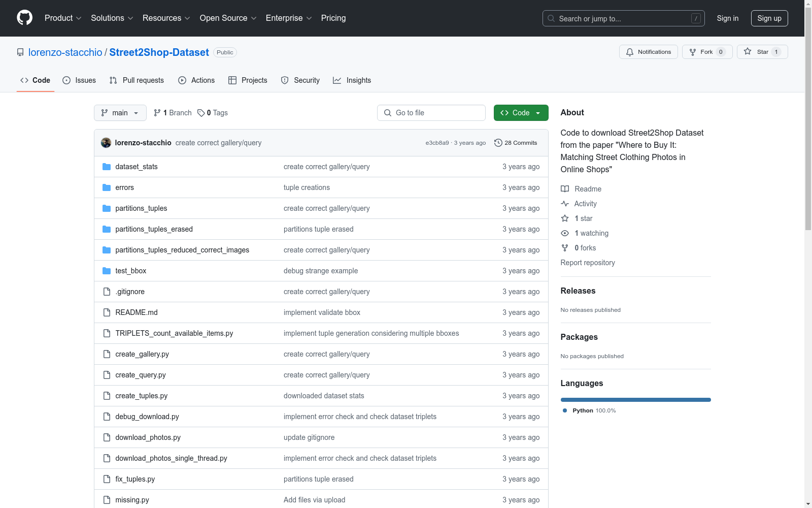View the 28 Commits history
Screen dimensions: 812x508
coord(516,143)
